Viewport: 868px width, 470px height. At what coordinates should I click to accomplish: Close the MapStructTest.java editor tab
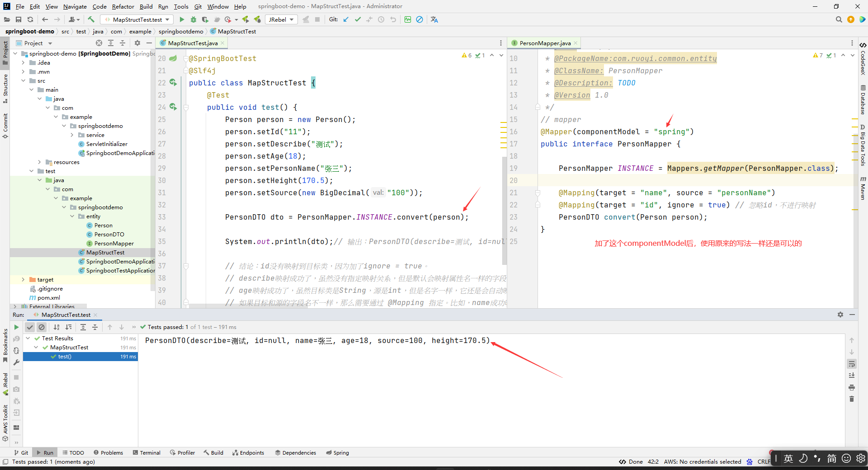tap(222, 43)
